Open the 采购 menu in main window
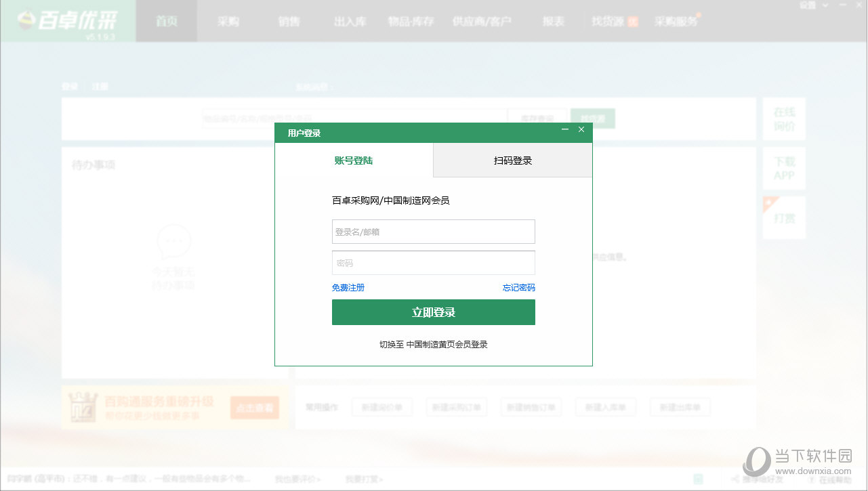Screen dimensions: 868x491 228,21
